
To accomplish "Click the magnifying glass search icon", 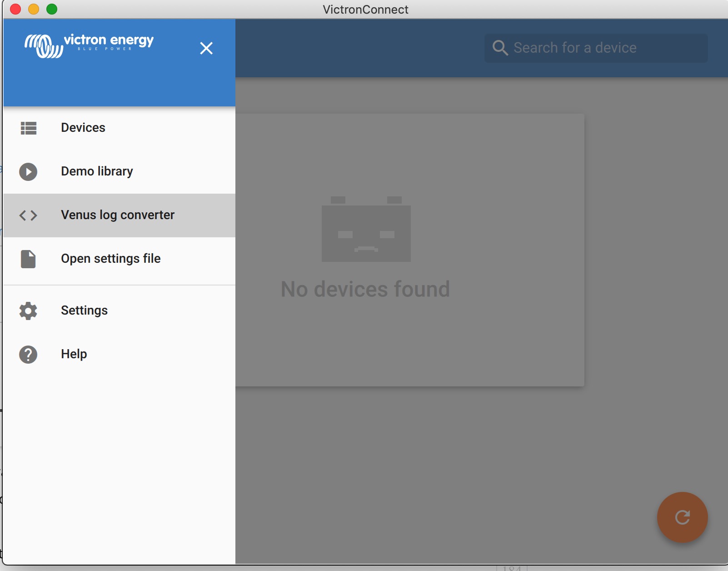I will click(x=500, y=48).
